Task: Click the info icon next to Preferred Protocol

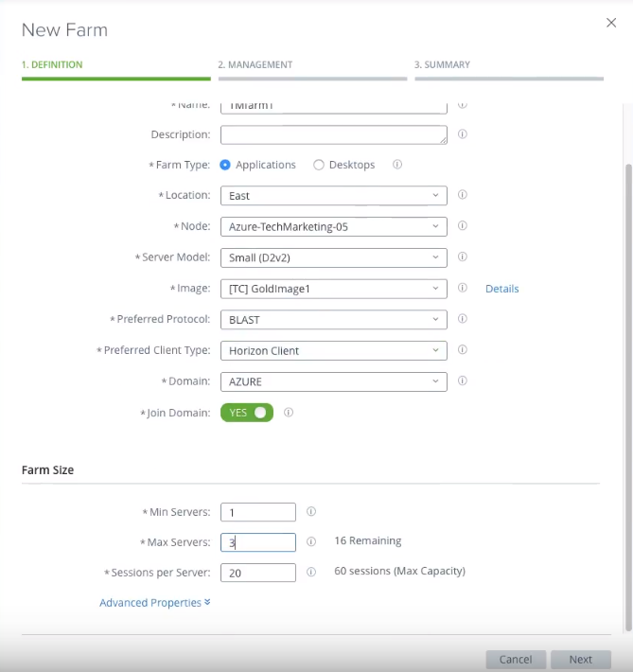Action: point(462,318)
